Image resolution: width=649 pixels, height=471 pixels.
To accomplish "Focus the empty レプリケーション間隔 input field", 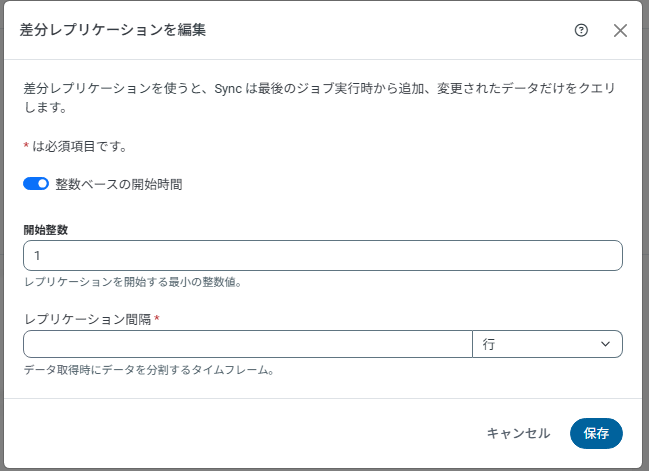I will (248, 344).
